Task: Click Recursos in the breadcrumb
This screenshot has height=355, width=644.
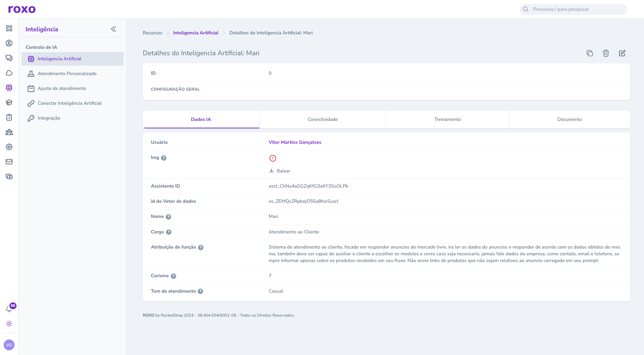Action: pyautogui.click(x=153, y=33)
